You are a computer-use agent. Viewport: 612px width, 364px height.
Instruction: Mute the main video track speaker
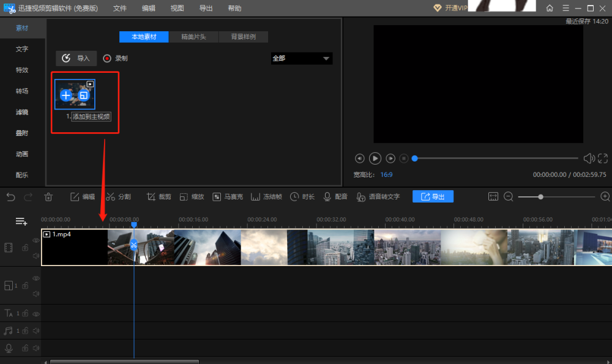[x=35, y=255]
